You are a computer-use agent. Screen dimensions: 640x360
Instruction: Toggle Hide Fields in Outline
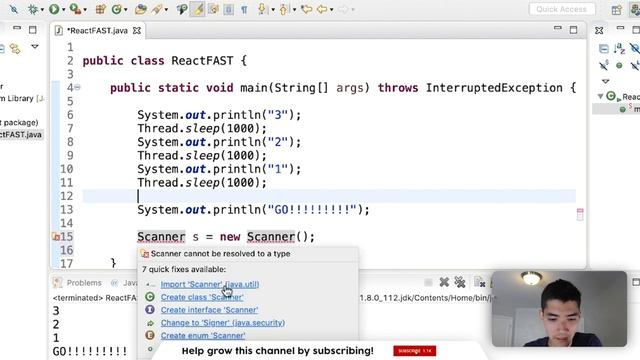pyautogui.click(x=634, y=49)
